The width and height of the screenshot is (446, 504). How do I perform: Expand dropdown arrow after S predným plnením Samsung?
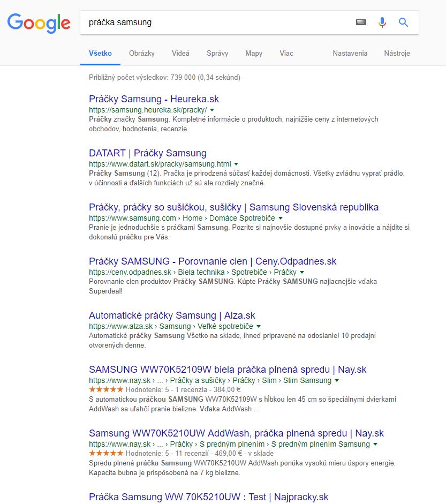(375, 444)
